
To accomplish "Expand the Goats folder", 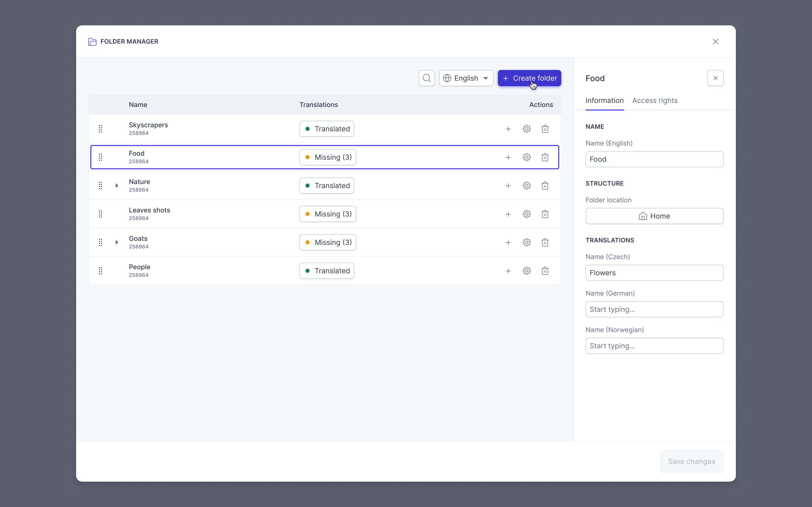I will pyautogui.click(x=116, y=242).
